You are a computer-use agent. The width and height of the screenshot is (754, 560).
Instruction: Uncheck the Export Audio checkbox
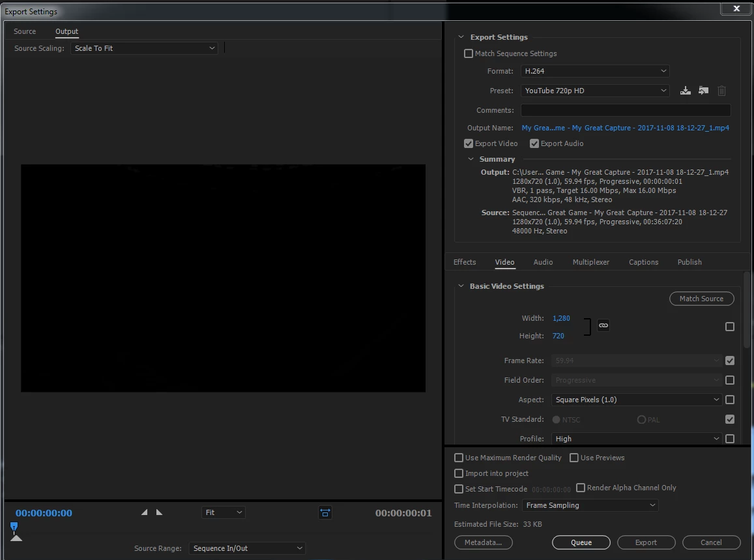click(534, 143)
